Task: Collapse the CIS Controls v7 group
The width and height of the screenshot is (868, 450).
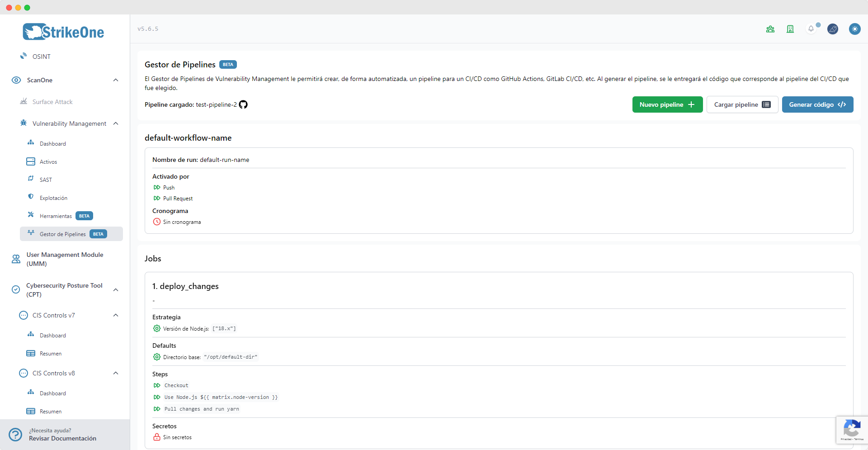Action: tap(116, 315)
